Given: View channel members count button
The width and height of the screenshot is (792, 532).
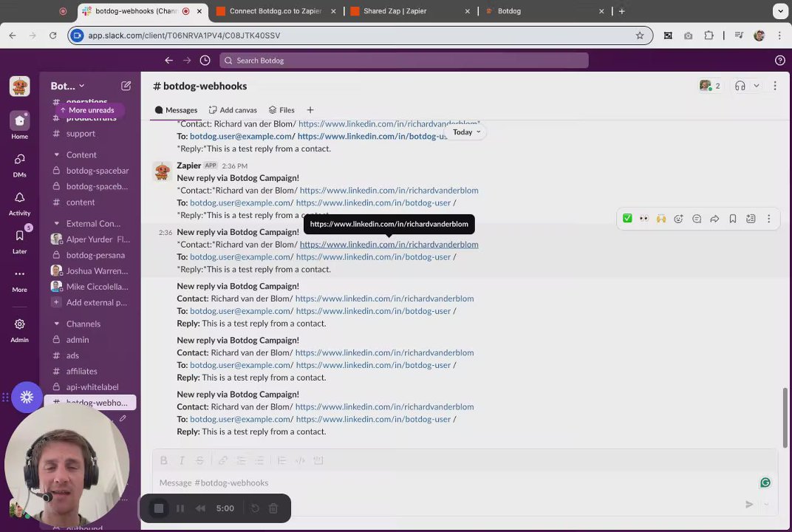Looking at the screenshot, I should (x=710, y=86).
